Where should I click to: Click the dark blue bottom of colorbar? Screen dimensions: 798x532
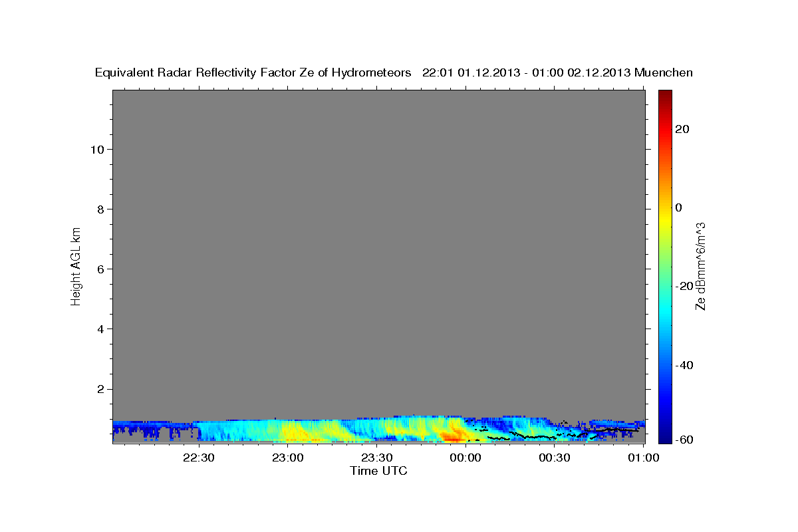click(x=664, y=436)
